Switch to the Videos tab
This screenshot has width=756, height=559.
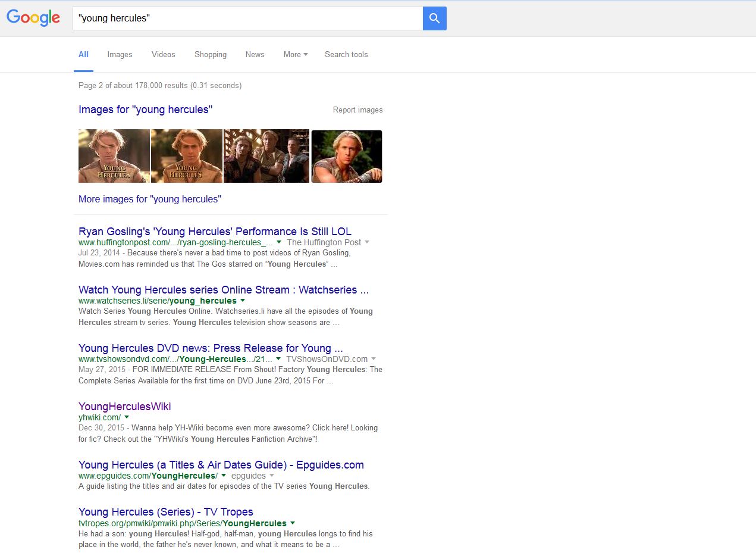tap(163, 55)
